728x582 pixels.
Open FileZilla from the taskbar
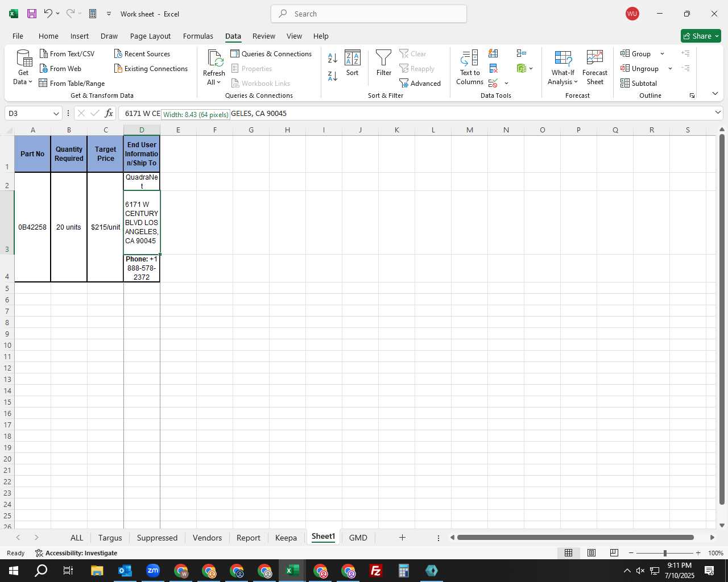click(375, 571)
